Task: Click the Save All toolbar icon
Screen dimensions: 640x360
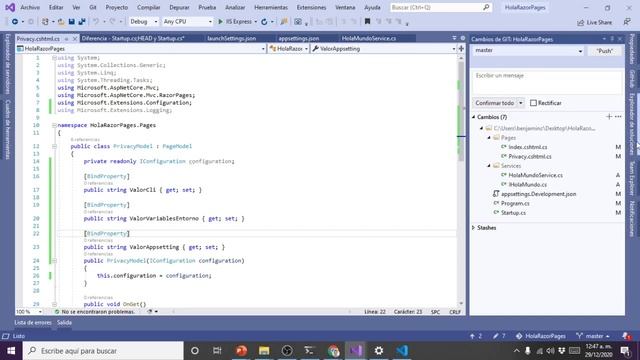Action: tap(82, 22)
